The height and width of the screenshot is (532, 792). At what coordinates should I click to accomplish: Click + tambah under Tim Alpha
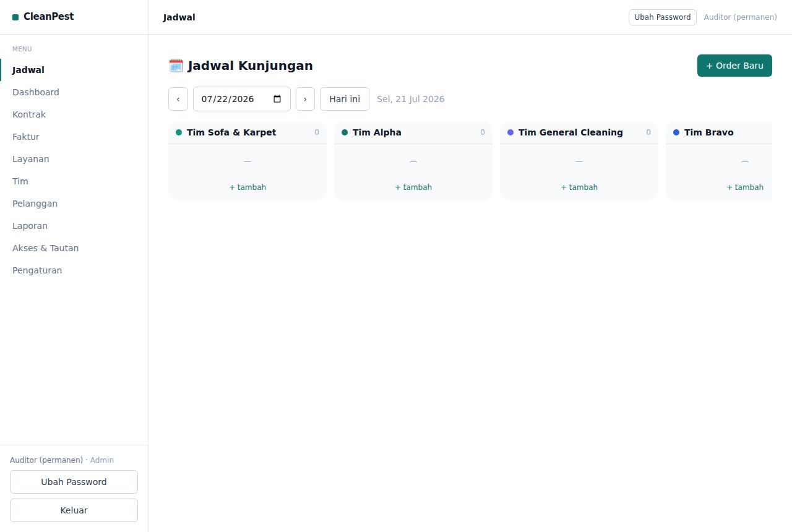click(413, 187)
